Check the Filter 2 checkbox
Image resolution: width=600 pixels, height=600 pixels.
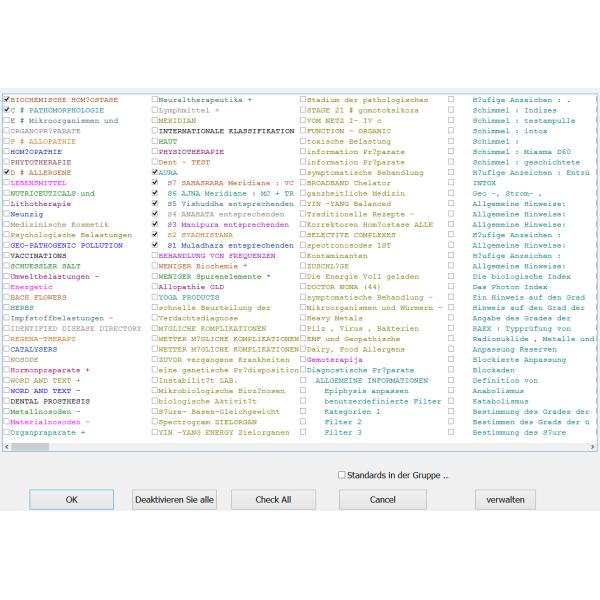(x=304, y=422)
